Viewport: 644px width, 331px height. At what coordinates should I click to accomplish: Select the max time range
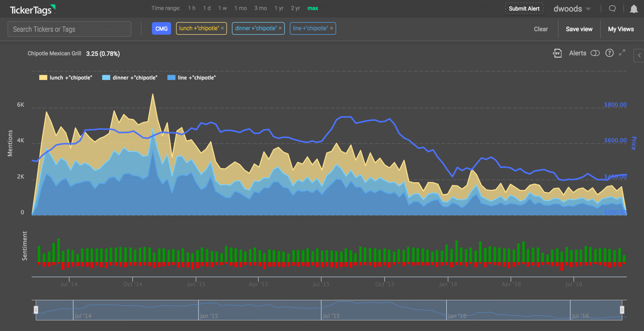pos(313,8)
